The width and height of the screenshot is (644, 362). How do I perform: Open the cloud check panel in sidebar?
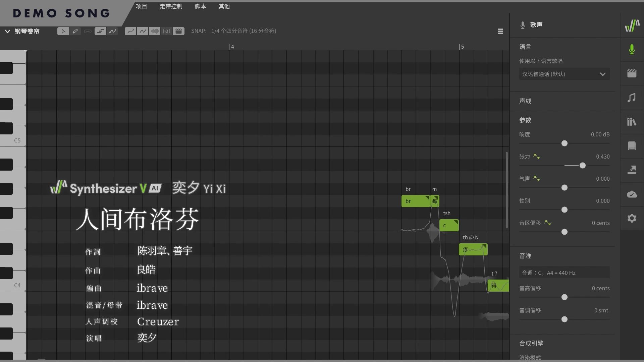632,194
